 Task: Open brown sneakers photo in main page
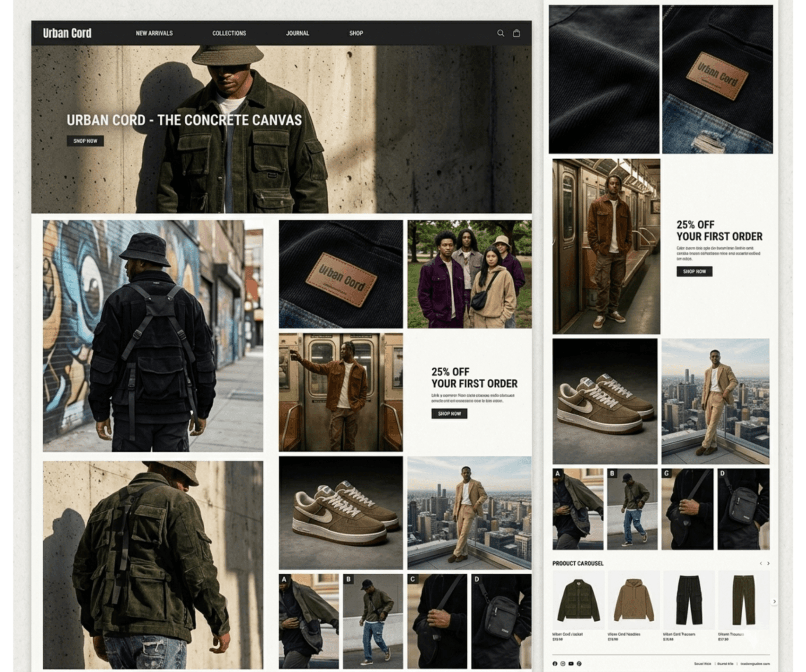click(341, 513)
